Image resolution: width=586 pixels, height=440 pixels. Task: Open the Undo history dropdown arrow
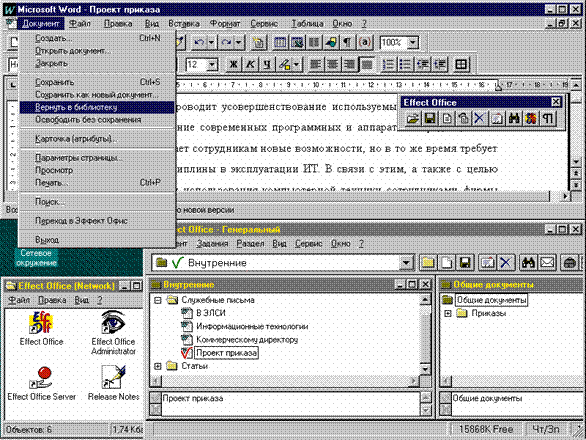click(x=211, y=43)
